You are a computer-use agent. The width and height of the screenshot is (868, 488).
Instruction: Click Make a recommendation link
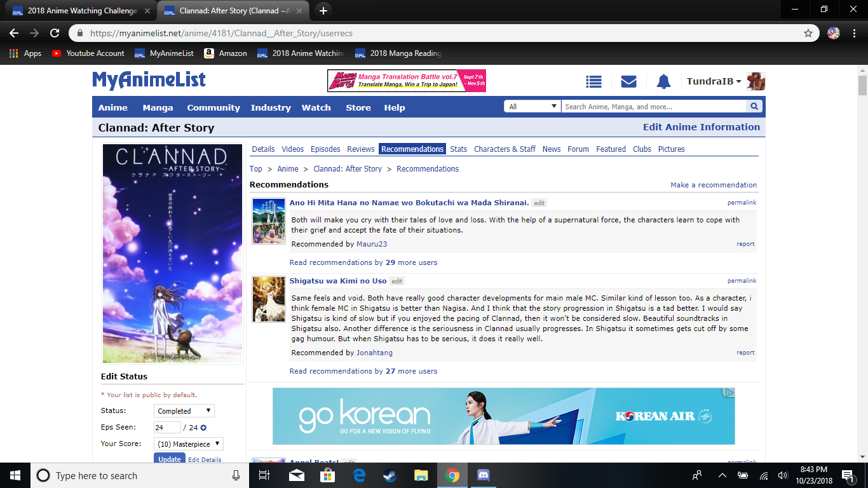714,185
